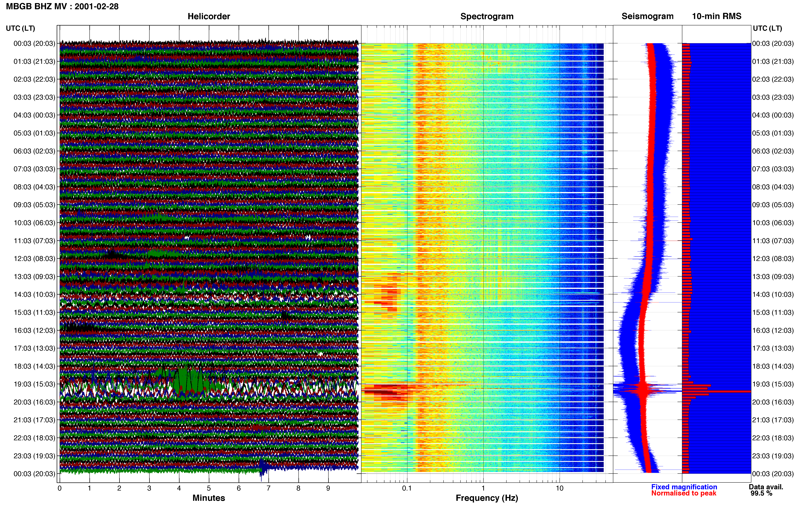The image size is (812, 508).
Task: Click left time label 13:03 (09:03)
Action: pyautogui.click(x=34, y=277)
